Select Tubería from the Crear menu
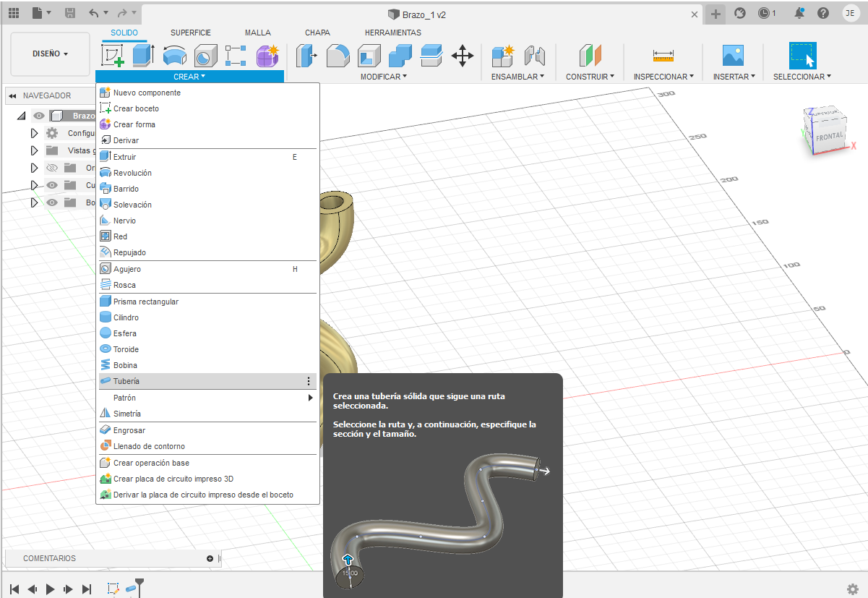 pyautogui.click(x=207, y=381)
